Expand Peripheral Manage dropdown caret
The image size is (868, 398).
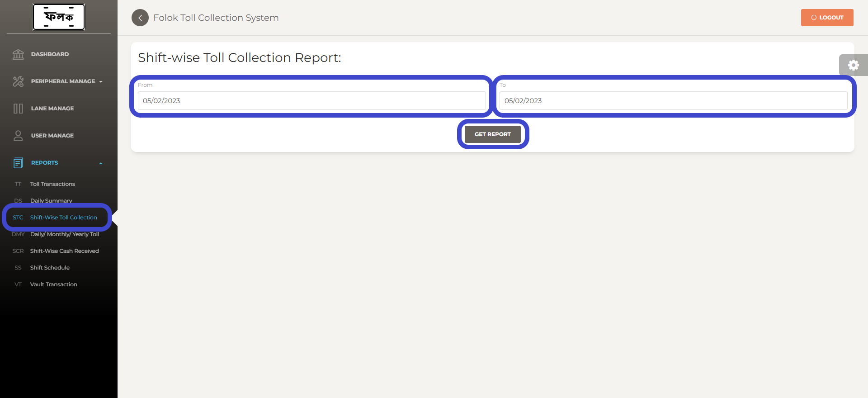101,82
